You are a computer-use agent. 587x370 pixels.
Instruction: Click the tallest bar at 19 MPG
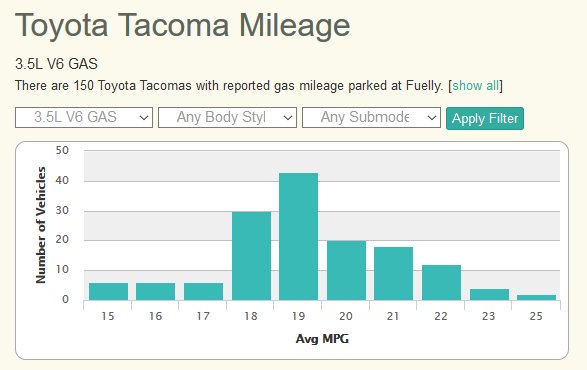click(298, 236)
